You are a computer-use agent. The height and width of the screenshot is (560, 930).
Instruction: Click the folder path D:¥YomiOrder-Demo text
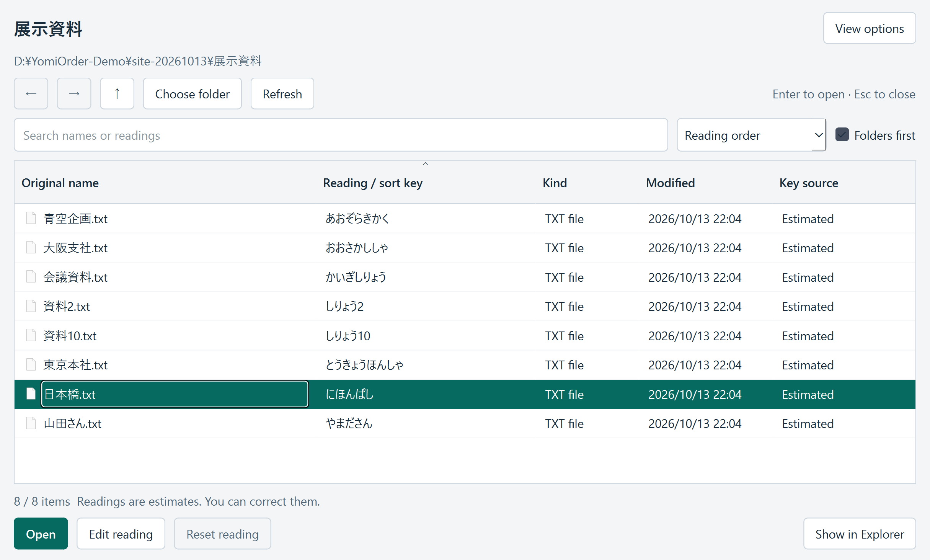pyautogui.click(x=138, y=61)
